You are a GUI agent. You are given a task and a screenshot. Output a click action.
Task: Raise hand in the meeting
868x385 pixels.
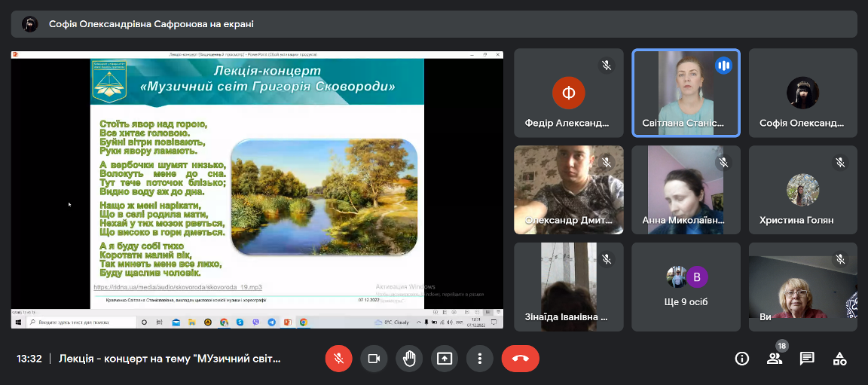click(x=409, y=359)
